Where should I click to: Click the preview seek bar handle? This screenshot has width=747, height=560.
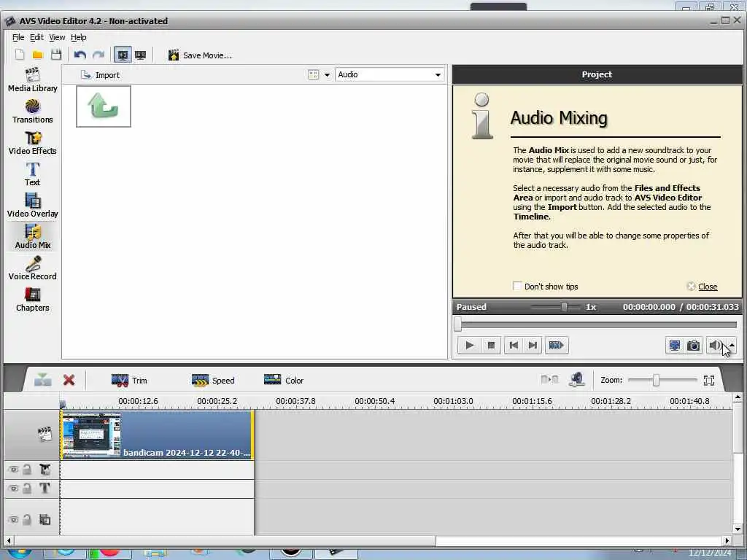click(x=458, y=324)
